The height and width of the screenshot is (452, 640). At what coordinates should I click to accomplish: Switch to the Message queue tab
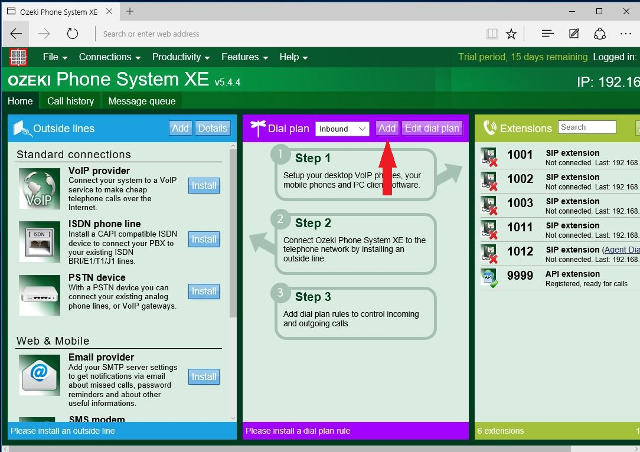pos(142,101)
